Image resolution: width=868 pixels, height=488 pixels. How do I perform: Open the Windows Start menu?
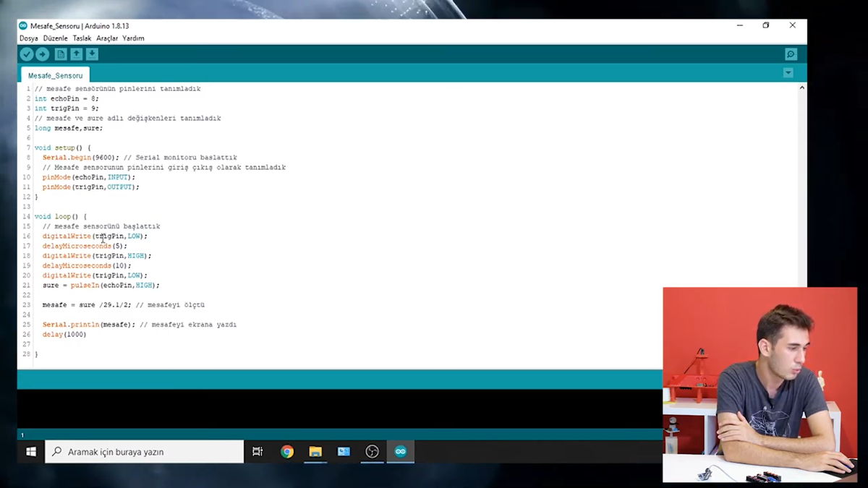pos(31,452)
